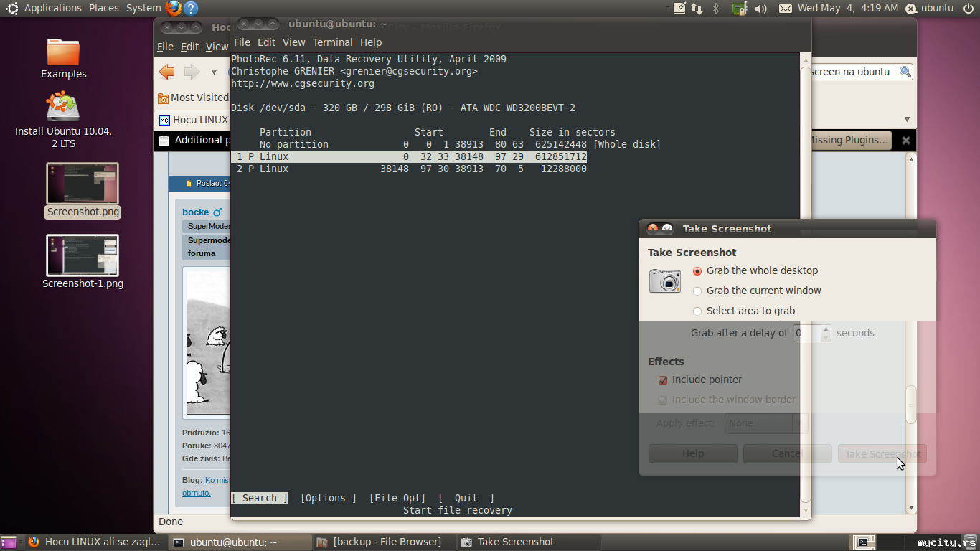The image size is (980, 551).
Task: Open the volume speaker tray icon
Action: (x=761, y=8)
